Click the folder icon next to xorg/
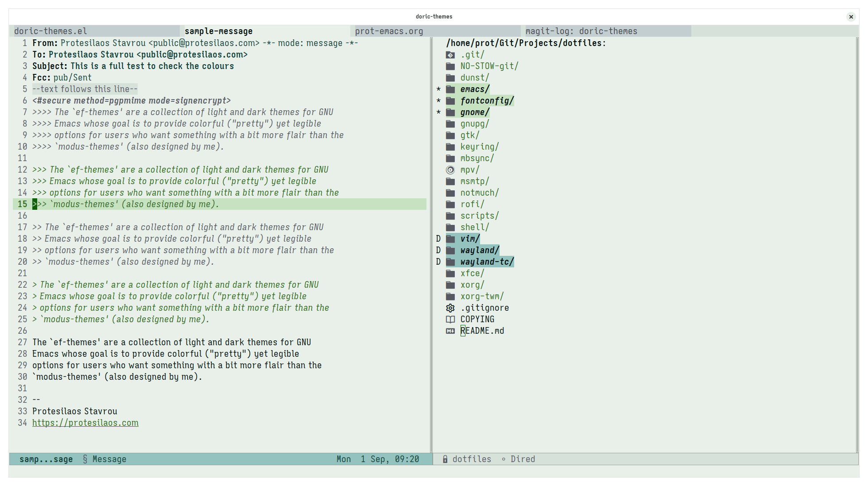868x486 pixels. point(450,285)
